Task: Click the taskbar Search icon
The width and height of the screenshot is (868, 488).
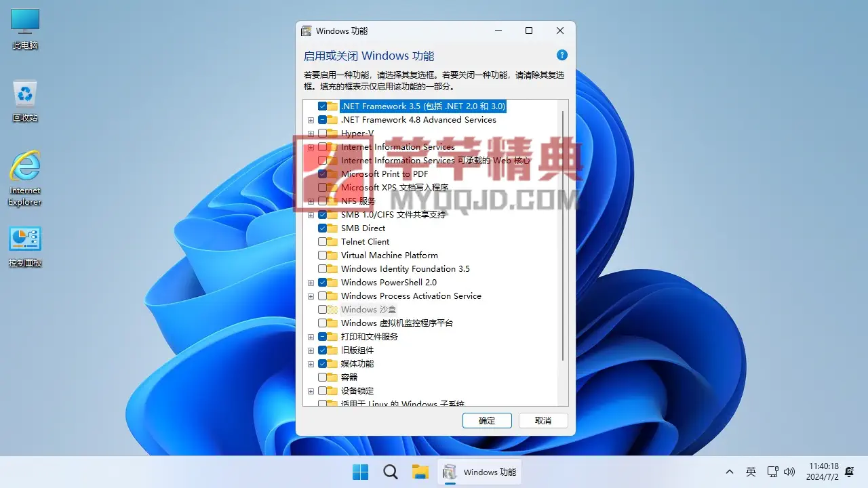Action: coord(391,472)
